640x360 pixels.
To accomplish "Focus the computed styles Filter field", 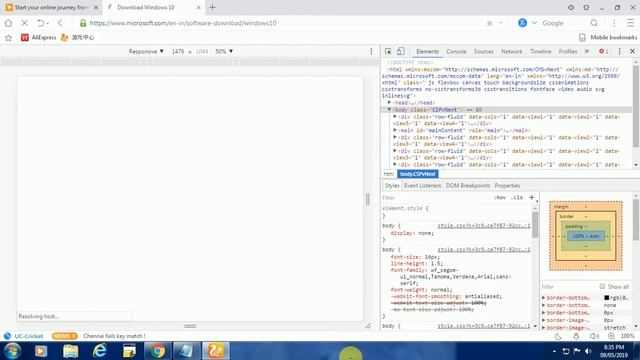I will [569, 287].
